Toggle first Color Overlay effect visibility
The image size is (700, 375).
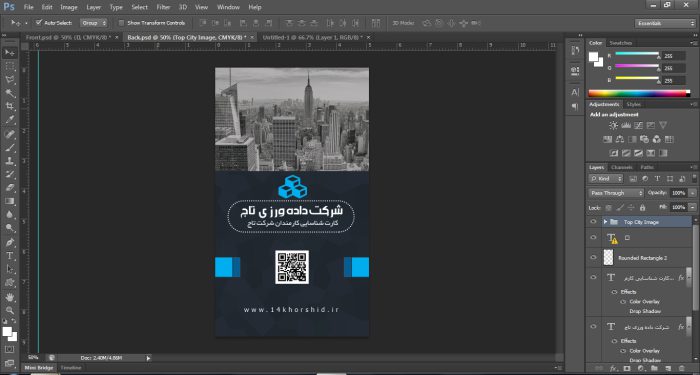623,302
